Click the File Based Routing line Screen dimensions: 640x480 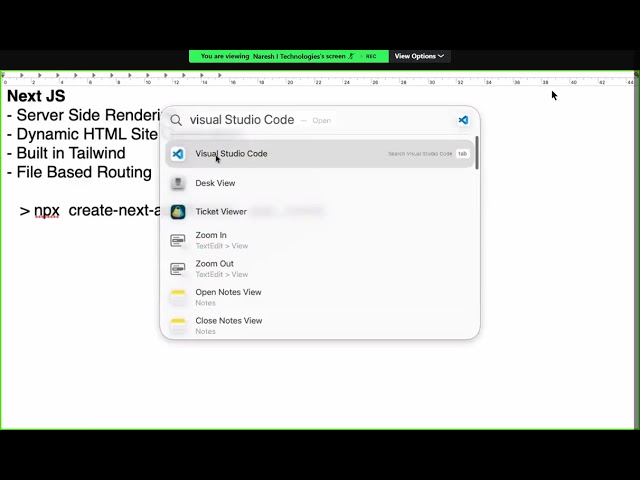tap(80, 172)
